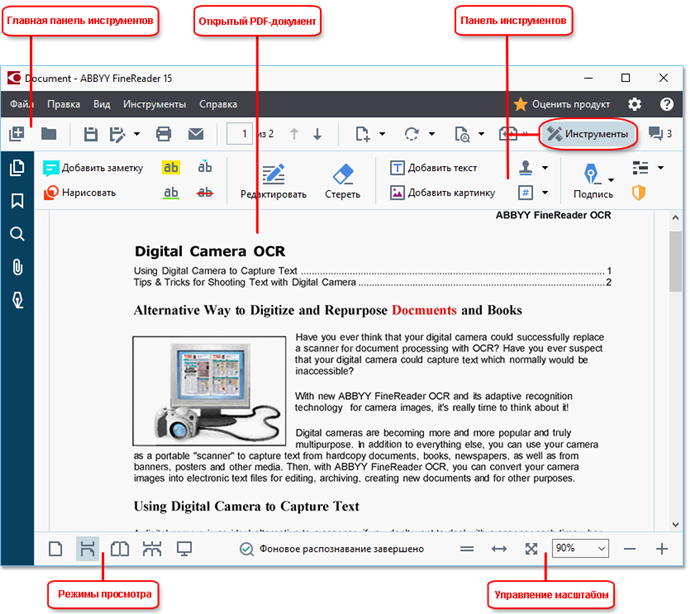Click the Редактировать edit tool
The width and height of the screenshot is (690, 614).
point(273,181)
